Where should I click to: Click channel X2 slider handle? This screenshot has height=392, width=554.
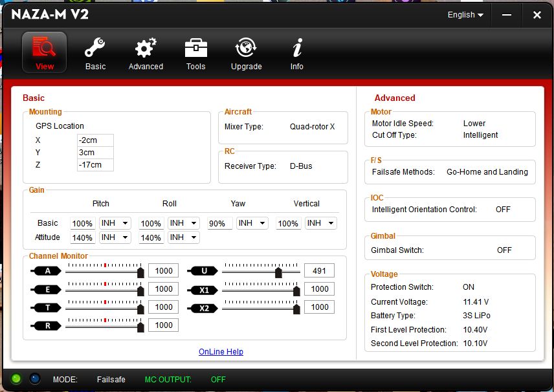point(296,309)
